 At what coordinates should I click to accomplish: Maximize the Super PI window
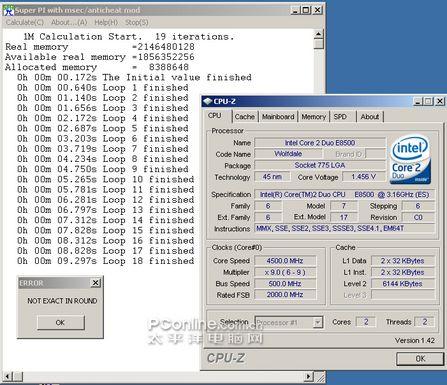pos(306,10)
